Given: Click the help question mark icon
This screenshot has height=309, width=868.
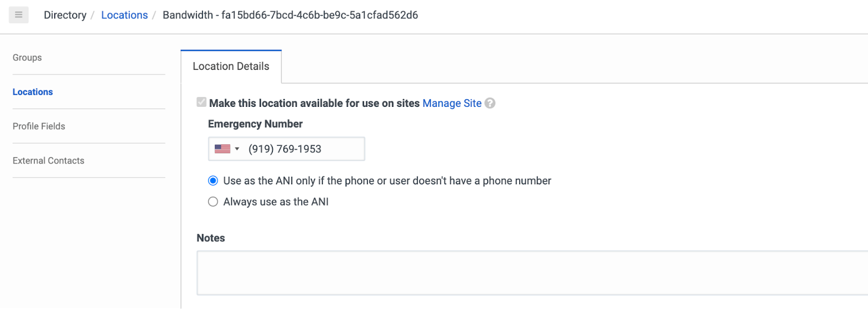Looking at the screenshot, I should pos(490,103).
